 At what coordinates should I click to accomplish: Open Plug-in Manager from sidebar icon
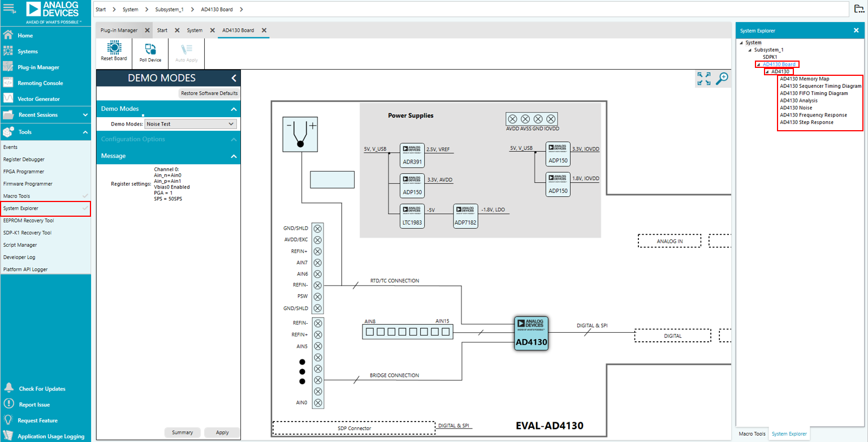click(8, 67)
